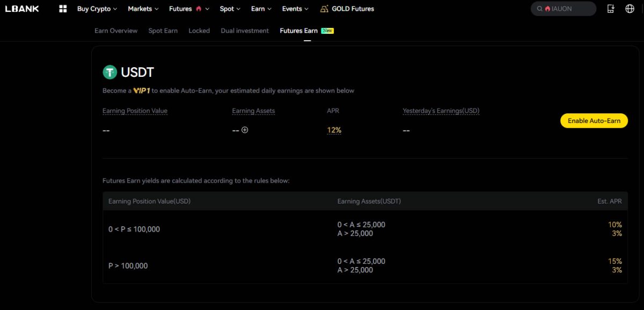Screen dimensions: 644x310
Task: Click the USDT heading text
Action: (x=137, y=72)
